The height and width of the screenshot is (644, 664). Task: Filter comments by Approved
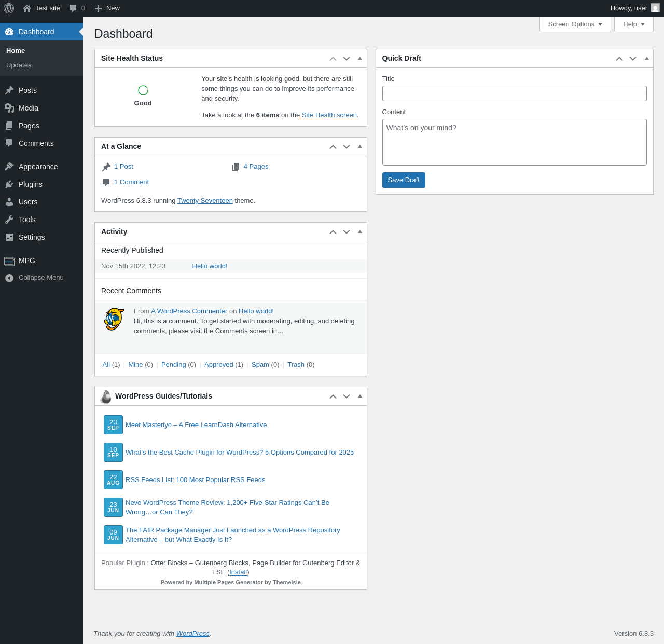(218, 365)
